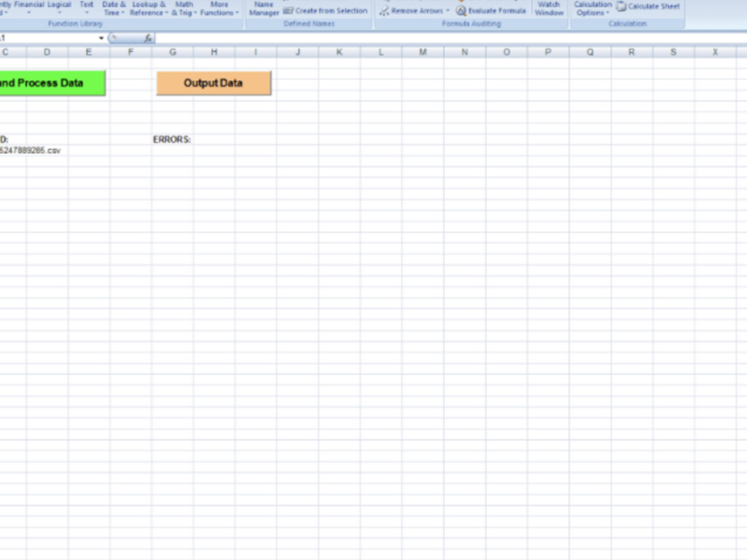Expand the More Functions dropdown
Screen dimensions: 747x560
(219, 8)
